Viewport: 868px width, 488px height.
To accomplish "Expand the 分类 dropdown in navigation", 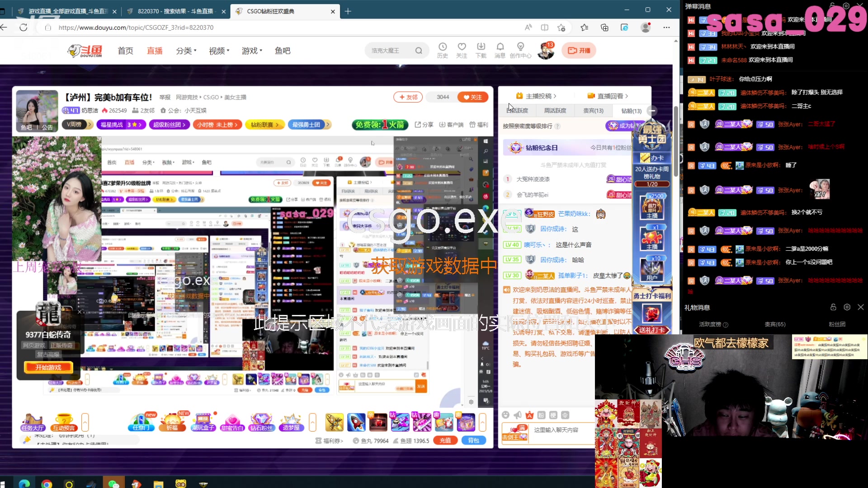I will (x=186, y=51).
